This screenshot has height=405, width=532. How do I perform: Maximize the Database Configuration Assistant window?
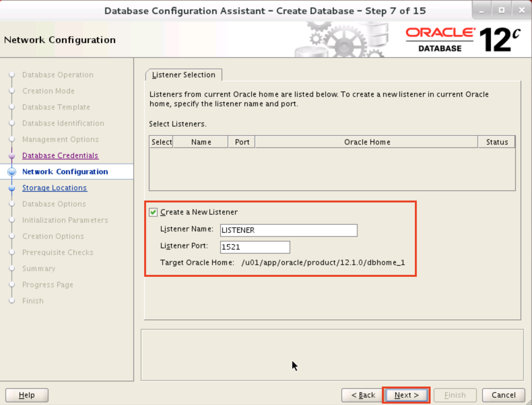[x=501, y=10]
